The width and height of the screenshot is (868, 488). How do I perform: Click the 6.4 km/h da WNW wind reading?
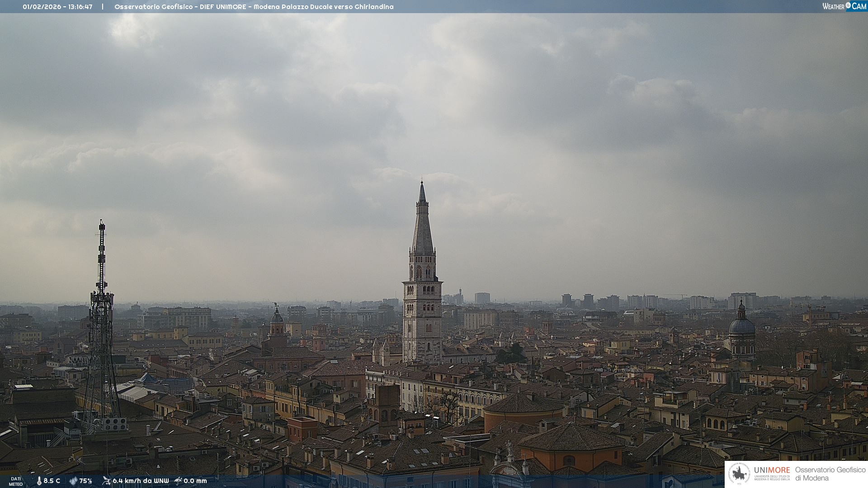point(141,481)
